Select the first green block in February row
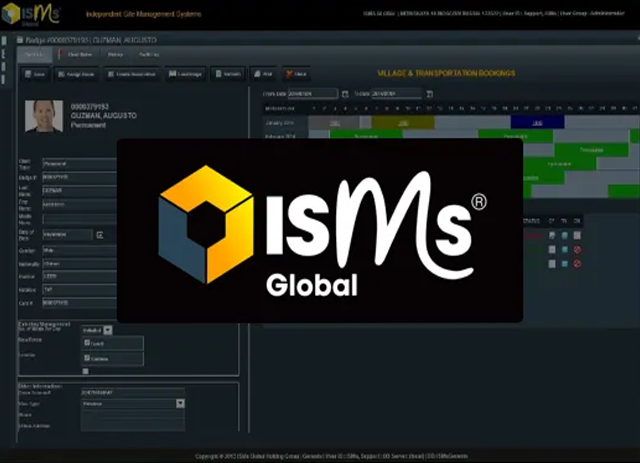Screen dimensions: 640x463 pos(366,136)
